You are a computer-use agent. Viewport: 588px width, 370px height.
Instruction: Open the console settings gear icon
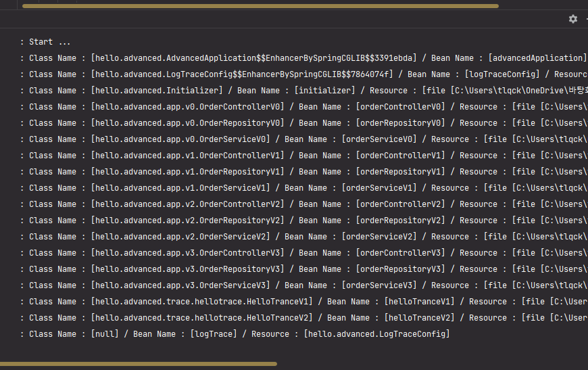tap(572, 19)
